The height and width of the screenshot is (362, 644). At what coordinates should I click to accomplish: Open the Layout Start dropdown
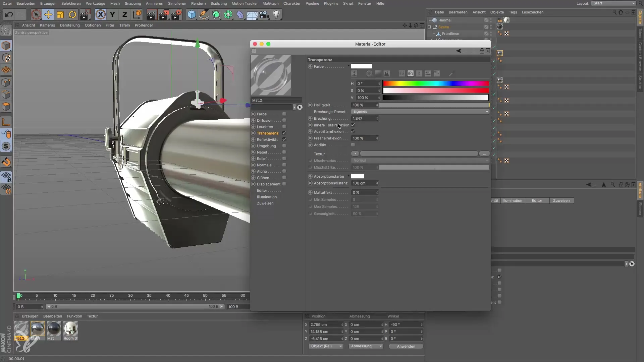pos(613,3)
